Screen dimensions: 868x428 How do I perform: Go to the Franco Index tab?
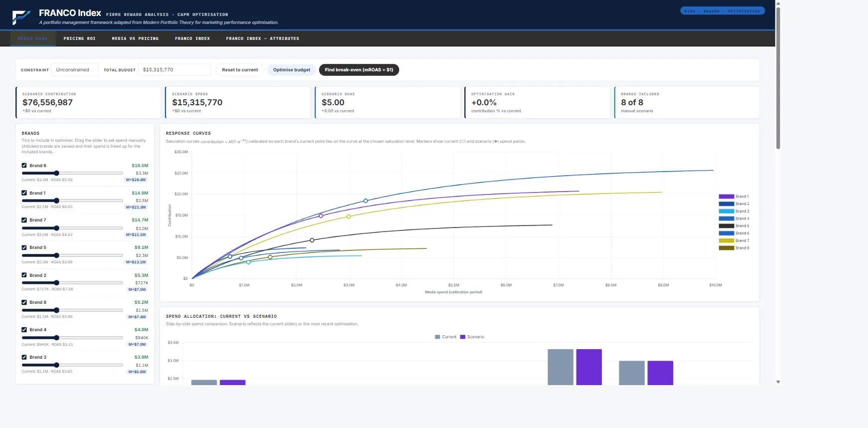click(x=192, y=38)
